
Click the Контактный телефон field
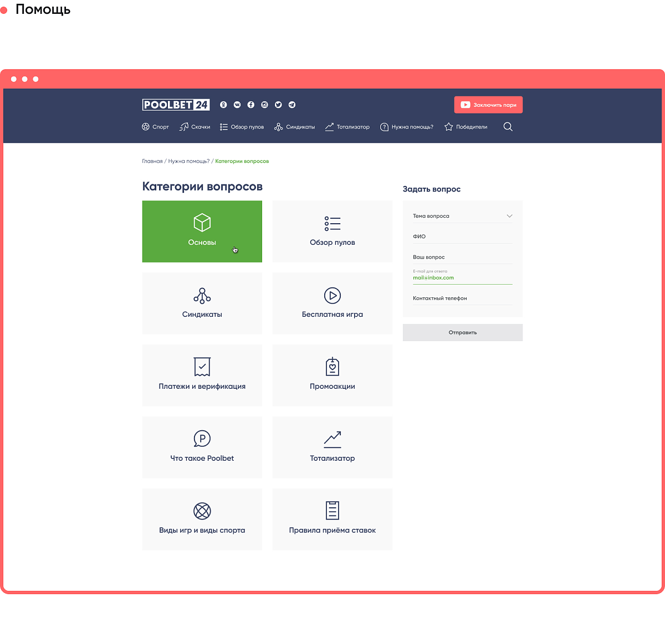[462, 298]
